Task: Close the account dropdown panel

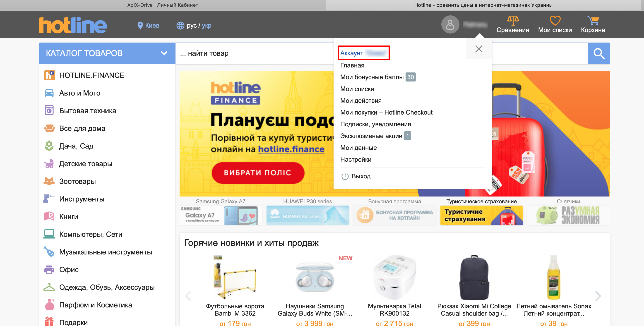Action: pyautogui.click(x=479, y=49)
